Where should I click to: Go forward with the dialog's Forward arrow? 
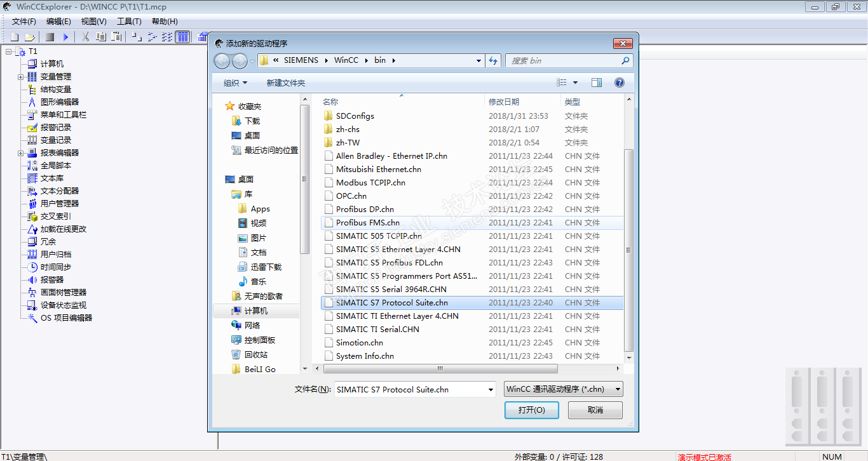(240, 61)
